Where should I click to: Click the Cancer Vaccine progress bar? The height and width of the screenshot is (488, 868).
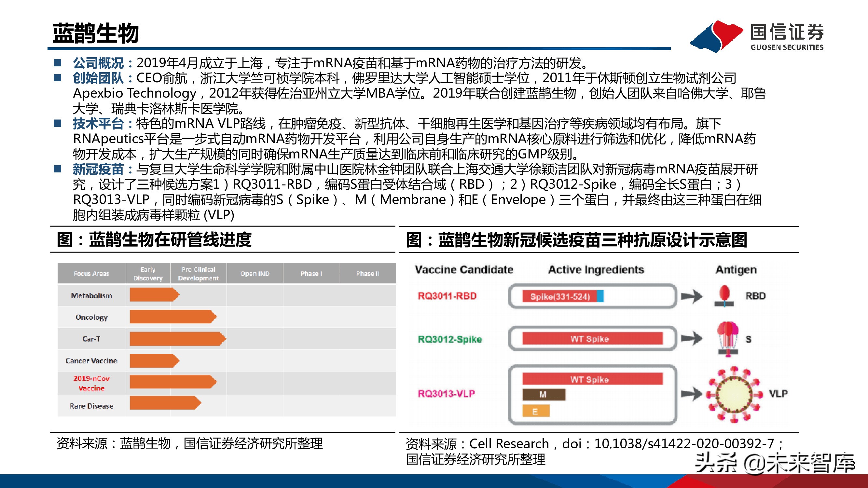pyautogui.click(x=155, y=361)
